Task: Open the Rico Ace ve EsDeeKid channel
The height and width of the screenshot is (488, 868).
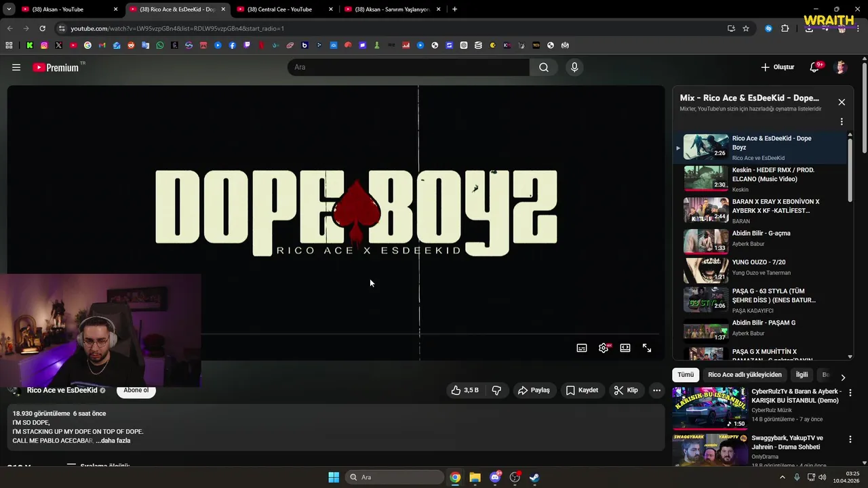Action: pyautogui.click(x=62, y=390)
